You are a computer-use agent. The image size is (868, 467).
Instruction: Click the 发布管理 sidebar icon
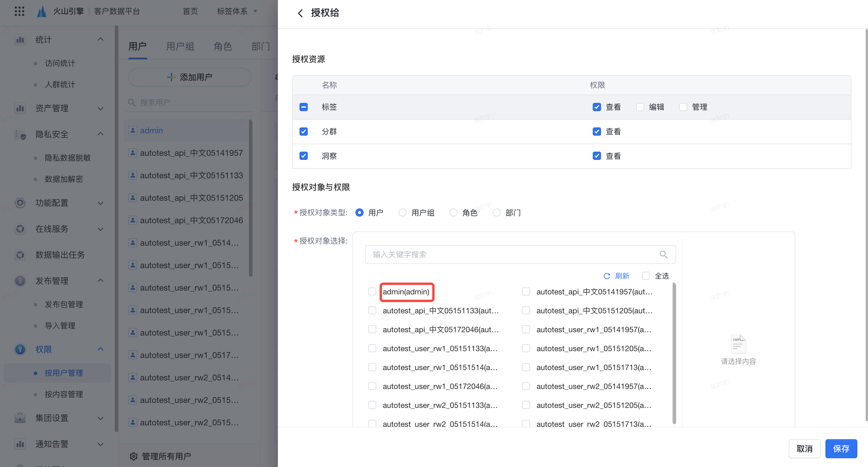[20, 281]
